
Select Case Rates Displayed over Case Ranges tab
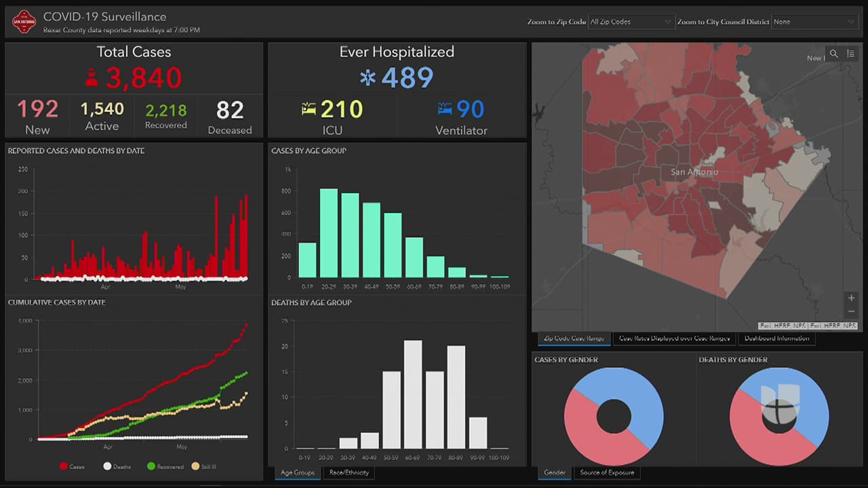(x=674, y=338)
